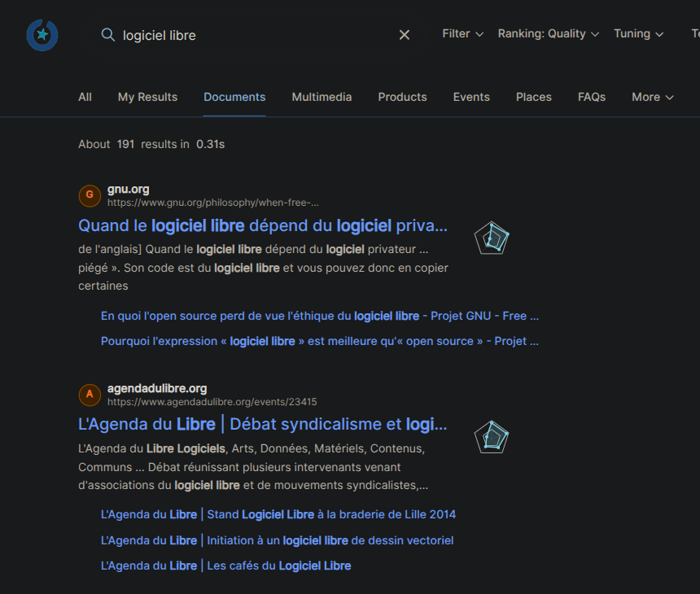Click the gnu.org domain name

coord(128,190)
